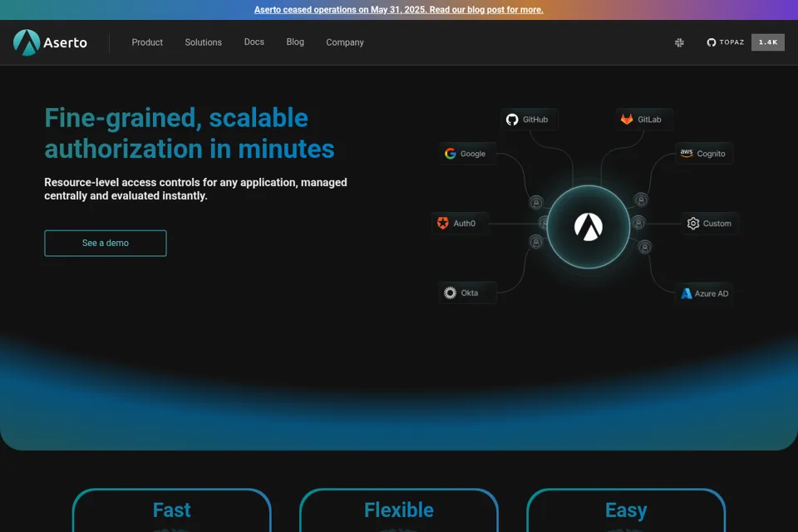This screenshot has height=532, width=798.
Task: Click the Okta provider chip
Action: 467,293
